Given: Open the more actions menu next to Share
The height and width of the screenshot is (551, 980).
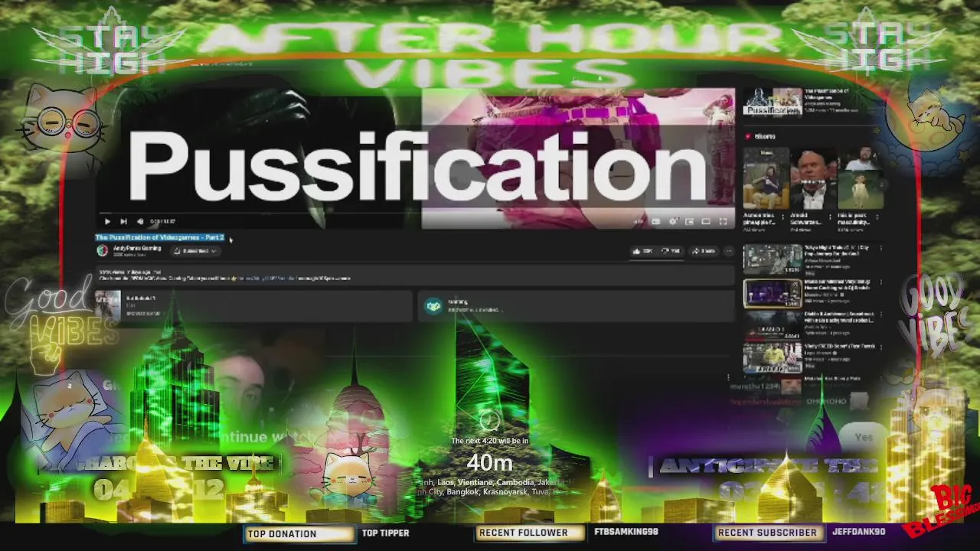Looking at the screenshot, I should click(728, 251).
